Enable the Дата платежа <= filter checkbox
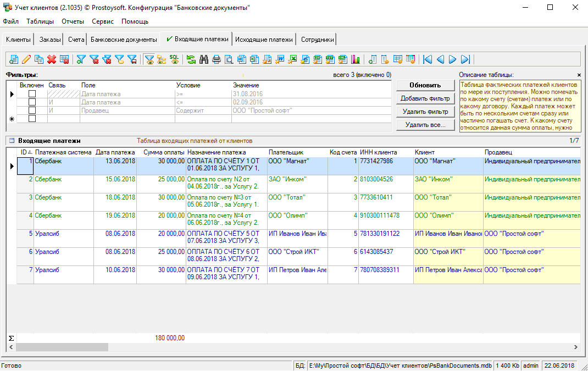Screen dimensions: 588x371 [32, 102]
